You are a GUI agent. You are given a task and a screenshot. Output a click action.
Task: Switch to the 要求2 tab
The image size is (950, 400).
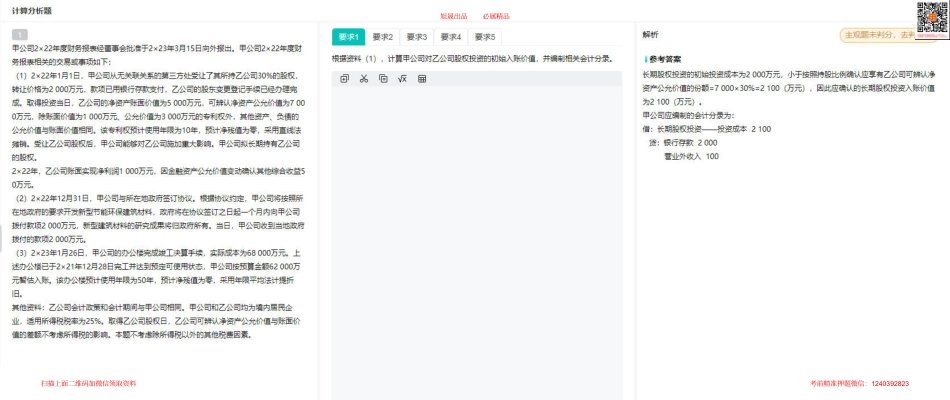382,37
